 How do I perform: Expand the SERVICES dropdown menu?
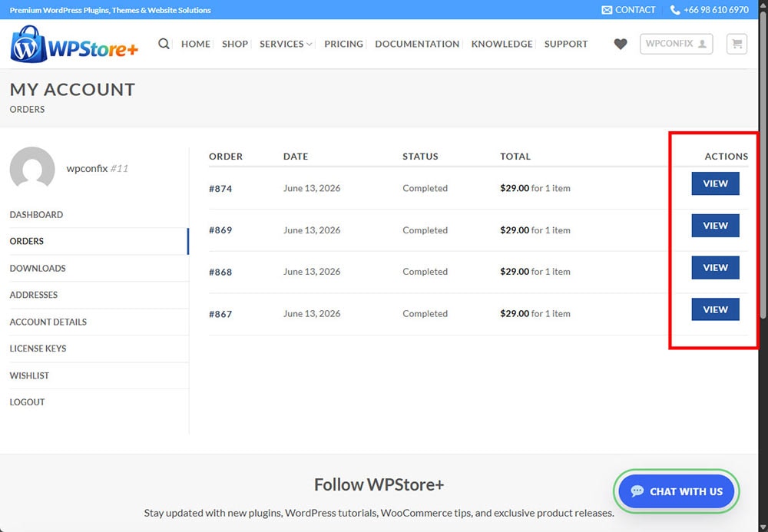point(286,44)
